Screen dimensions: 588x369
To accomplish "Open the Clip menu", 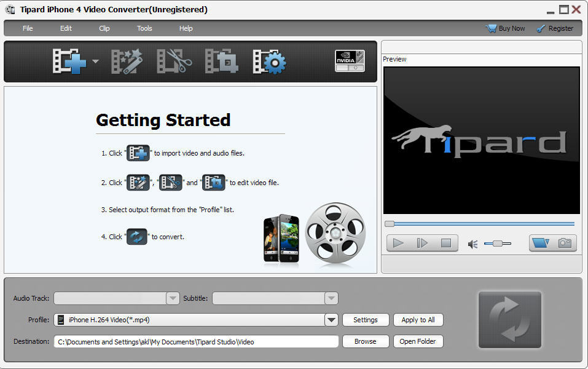I will 104,28.
